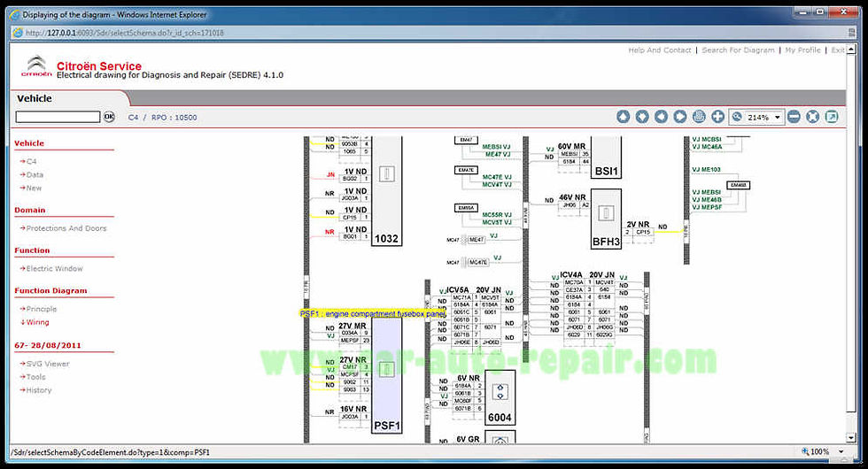Viewport: 868px width, 469px height.
Task: Click the page scrollbar up arrow
Action: coord(851,50)
